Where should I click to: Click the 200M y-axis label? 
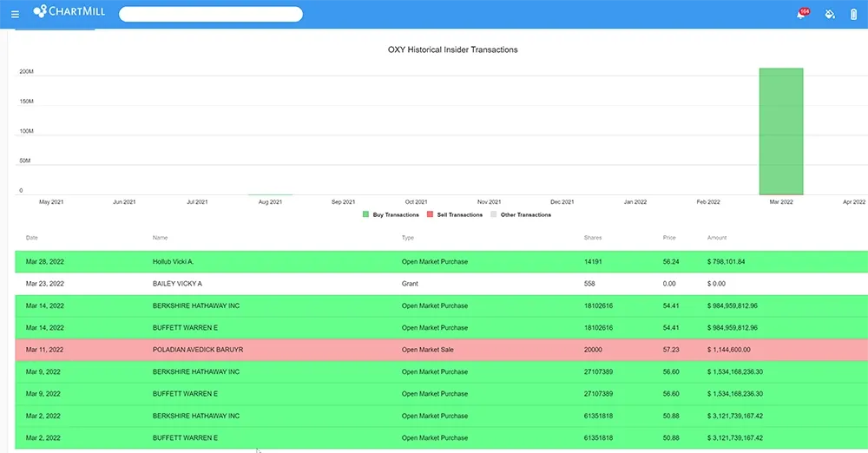click(x=27, y=71)
